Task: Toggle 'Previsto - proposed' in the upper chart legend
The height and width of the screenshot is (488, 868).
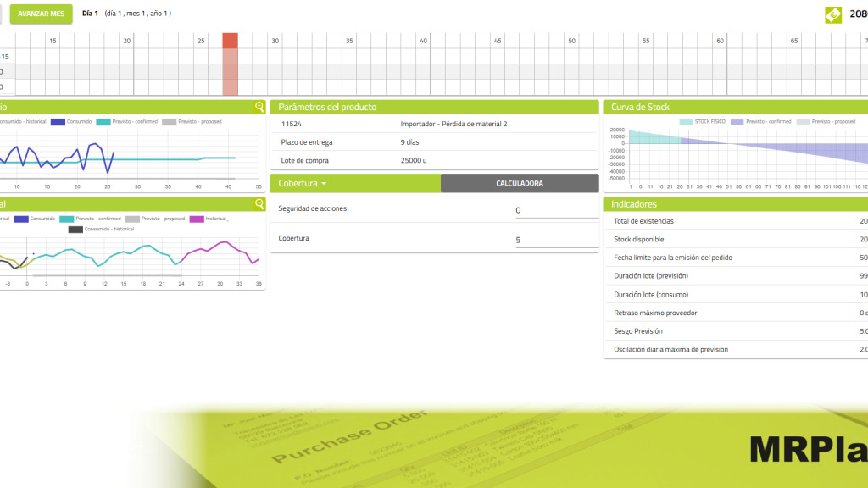Action: (192, 122)
